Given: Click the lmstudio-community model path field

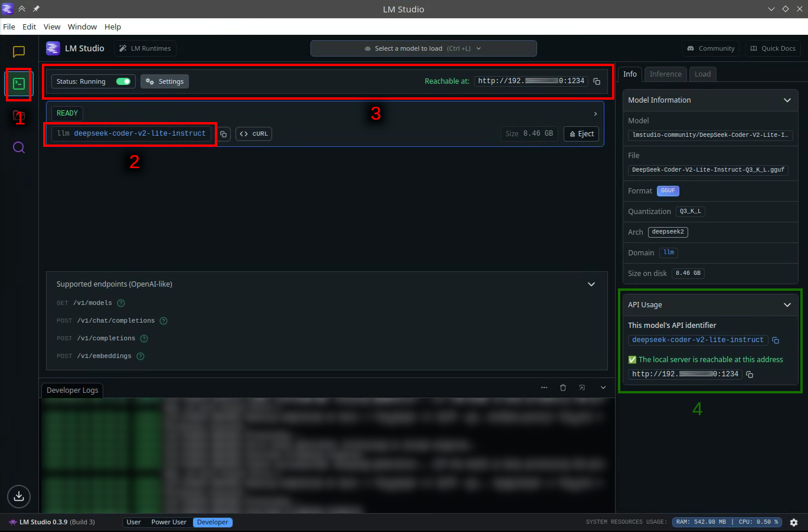Looking at the screenshot, I should coord(711,135).
